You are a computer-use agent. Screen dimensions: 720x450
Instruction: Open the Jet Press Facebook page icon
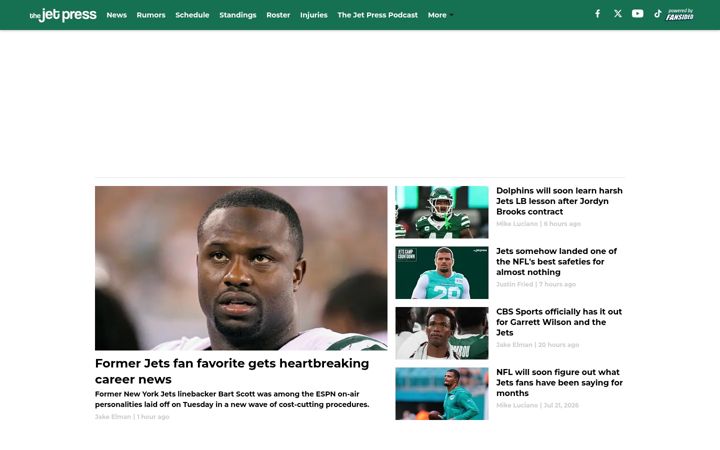click(x=597, y=14)
